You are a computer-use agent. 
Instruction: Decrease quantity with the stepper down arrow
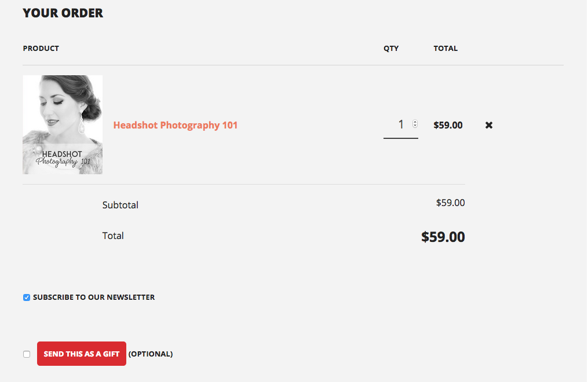coord(415,126)
